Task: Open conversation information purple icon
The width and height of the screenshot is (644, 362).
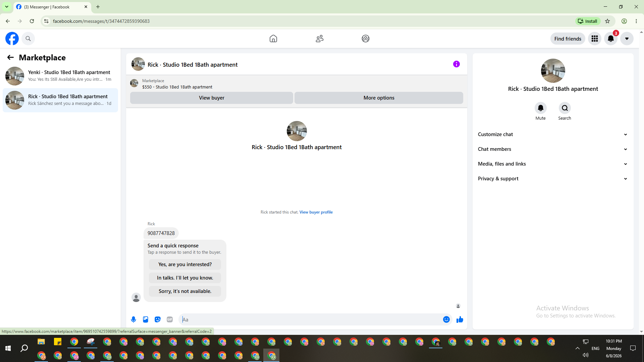Action: [457, 64]
